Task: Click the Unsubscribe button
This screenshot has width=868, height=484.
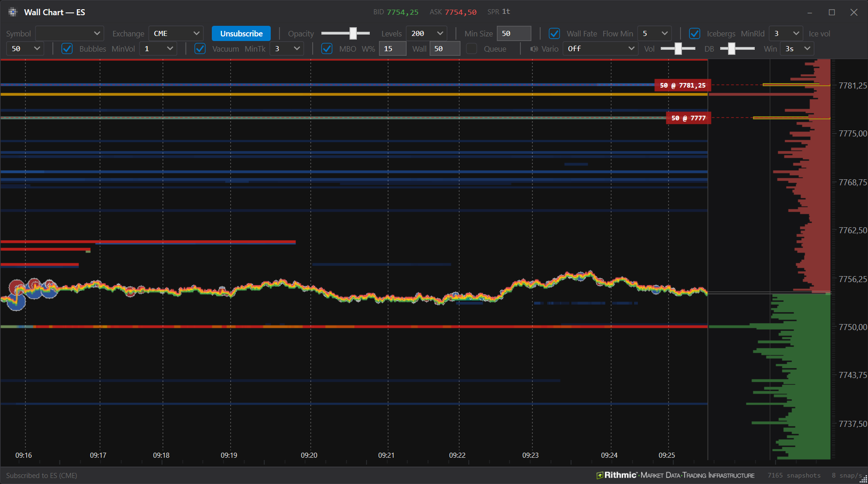Action: tap(241, 34)
